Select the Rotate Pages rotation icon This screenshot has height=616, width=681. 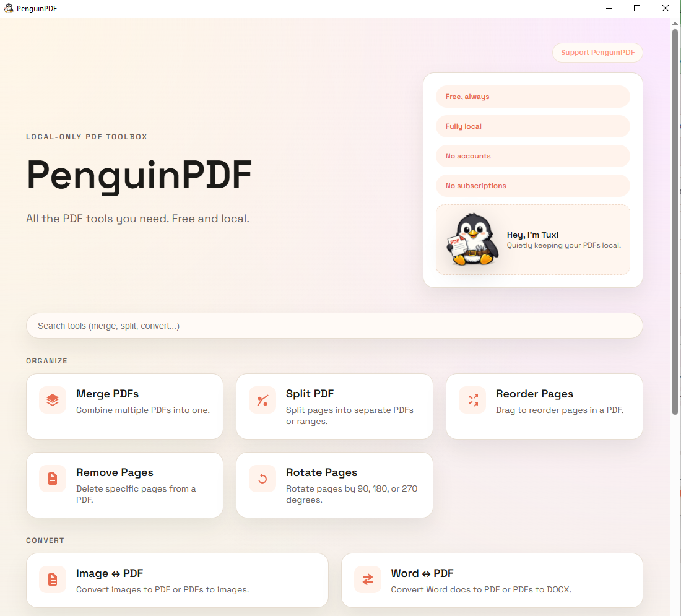pos(262,479)
